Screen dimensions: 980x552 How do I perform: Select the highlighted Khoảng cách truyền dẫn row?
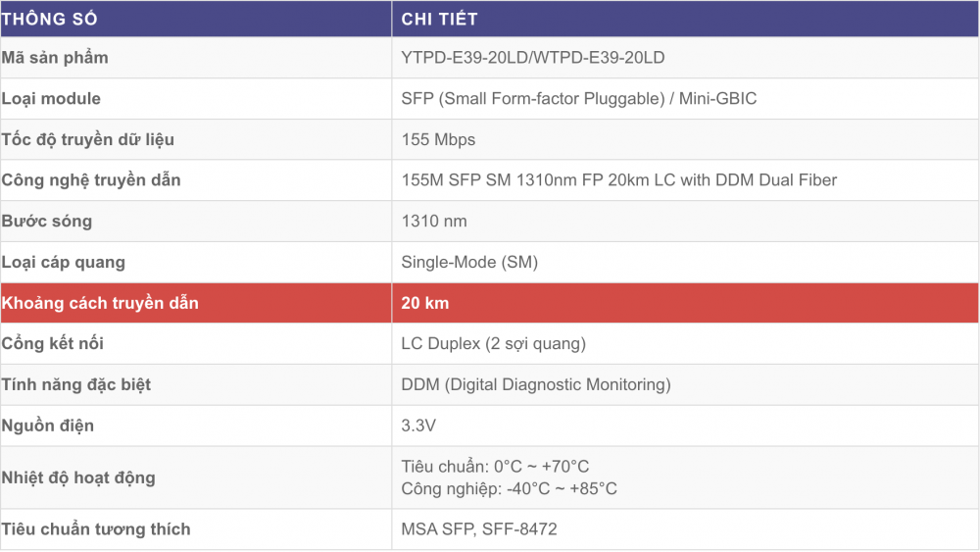click(x=489, y=303)
